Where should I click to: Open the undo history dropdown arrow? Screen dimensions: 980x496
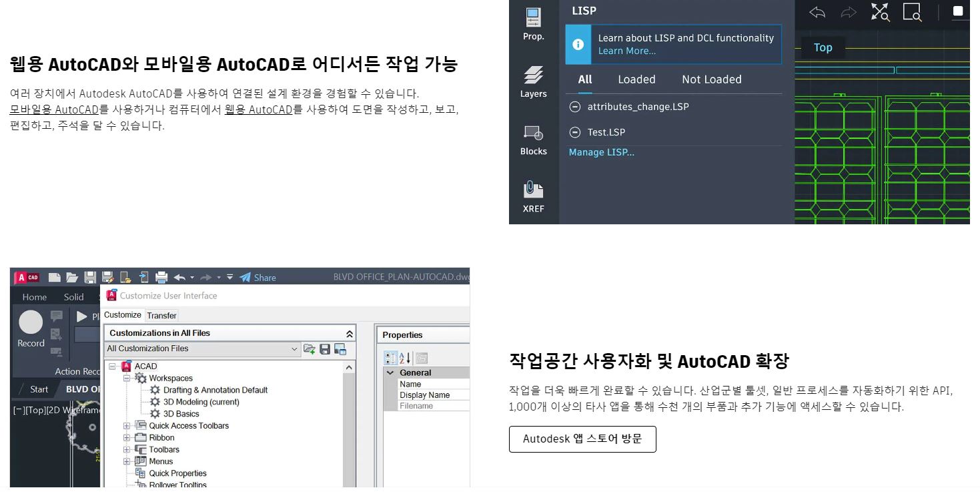(192, 278)
